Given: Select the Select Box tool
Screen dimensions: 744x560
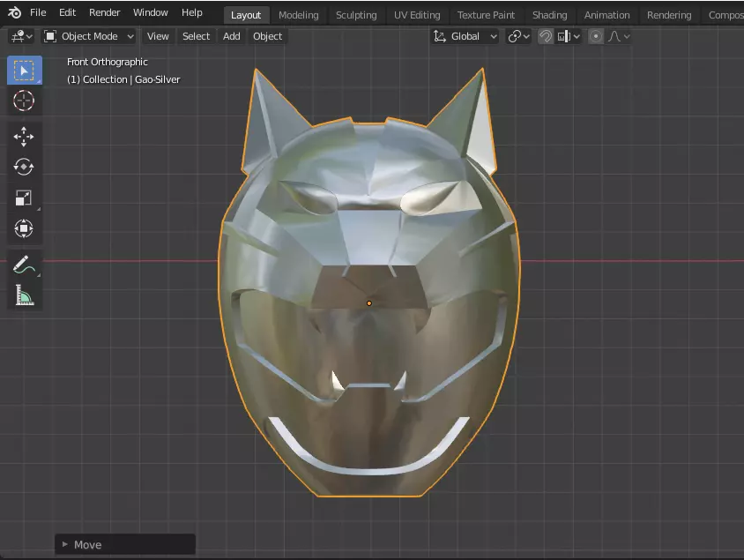Looking at the screenshot, I should pyautogui.click(x=24, y=71).
